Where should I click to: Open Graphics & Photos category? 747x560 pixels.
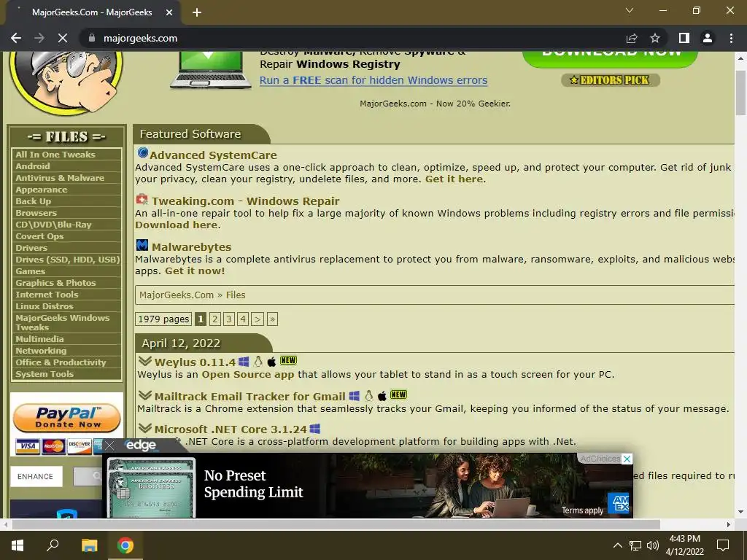[x=55, y=283]
